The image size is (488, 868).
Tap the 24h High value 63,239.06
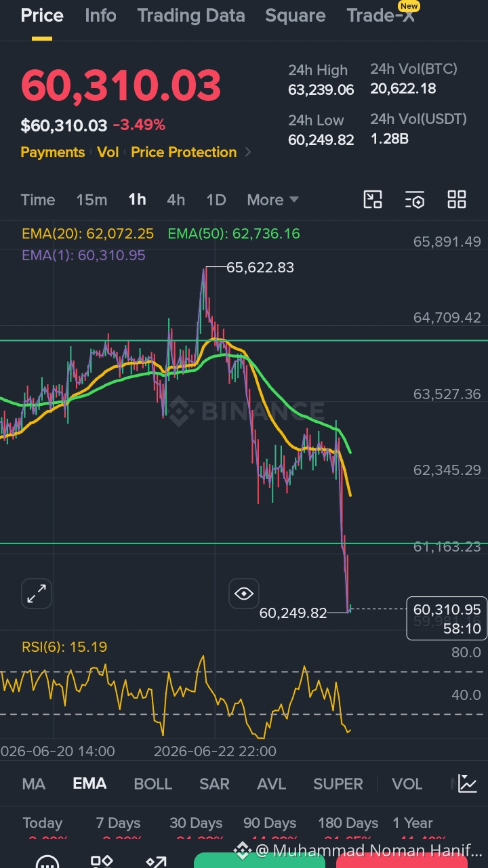(321, 89)
